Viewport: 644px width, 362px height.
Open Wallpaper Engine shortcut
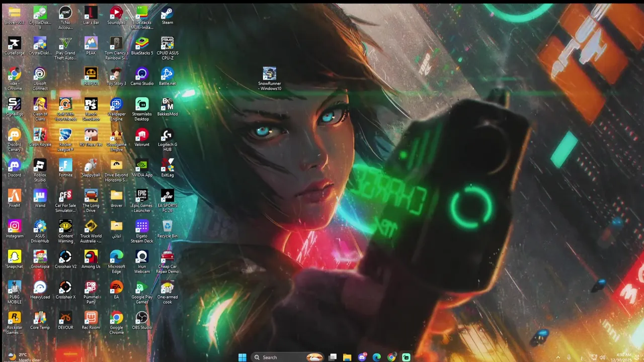116,110
